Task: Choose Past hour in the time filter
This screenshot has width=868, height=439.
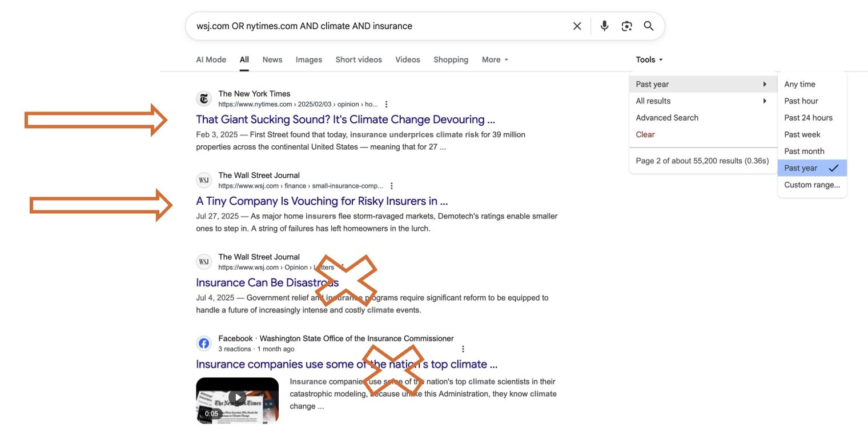Action: coord(812,101)
